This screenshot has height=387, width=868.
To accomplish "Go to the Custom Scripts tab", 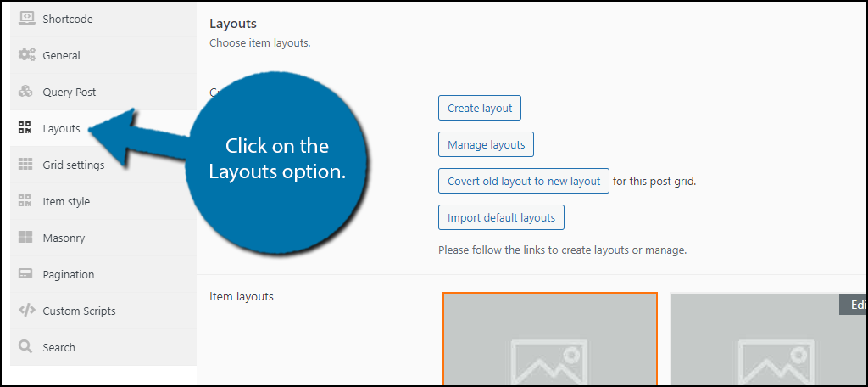I will (x=103, y=311).
